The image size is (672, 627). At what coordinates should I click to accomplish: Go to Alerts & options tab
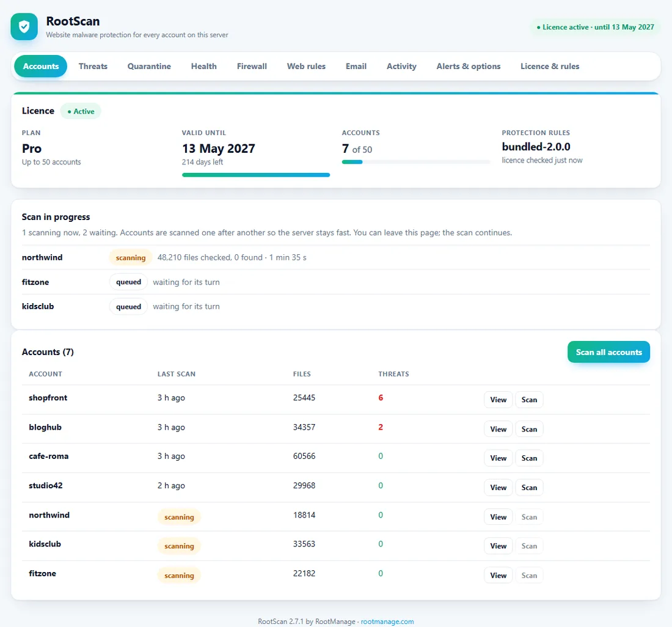point(469,67)
